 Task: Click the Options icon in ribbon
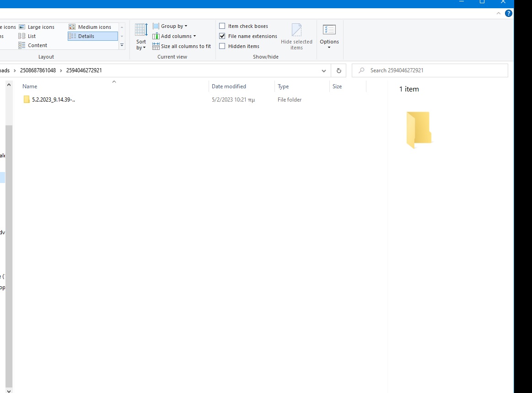pos(329,35)
